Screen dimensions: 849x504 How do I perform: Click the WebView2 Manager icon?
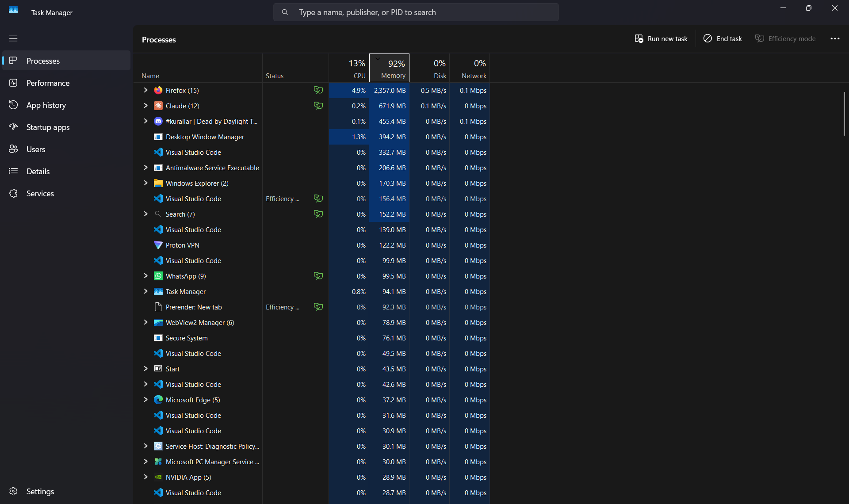click(x=158, y=322)
